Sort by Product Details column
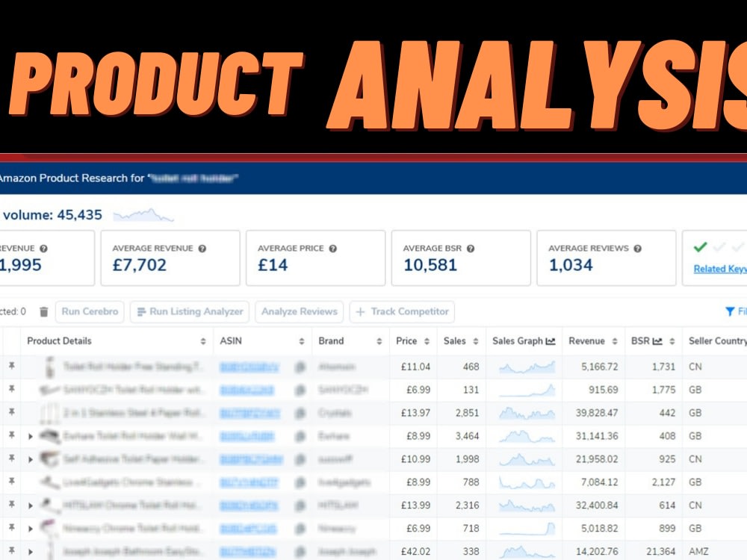Image resolution: width=747 pixels, height=560 pixels. [x=203, y=341]
